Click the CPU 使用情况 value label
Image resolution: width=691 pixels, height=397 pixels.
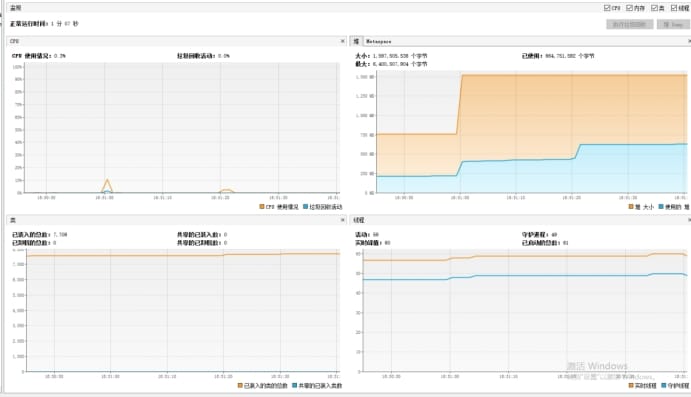point(39,56)
